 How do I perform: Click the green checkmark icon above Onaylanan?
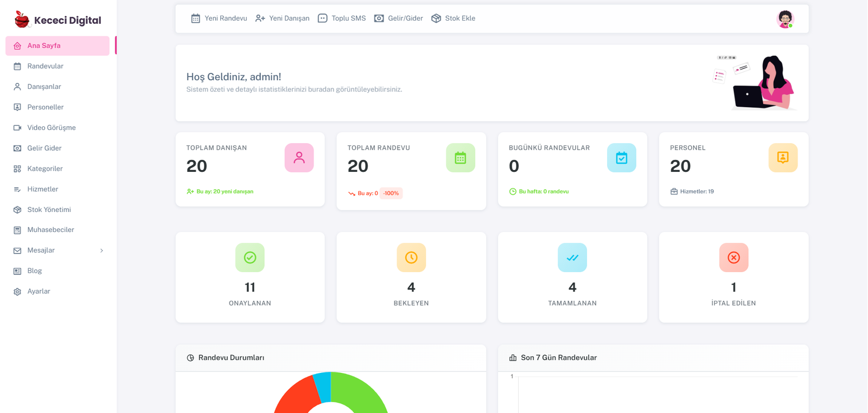pyautogui.click(x=250, y=257)
